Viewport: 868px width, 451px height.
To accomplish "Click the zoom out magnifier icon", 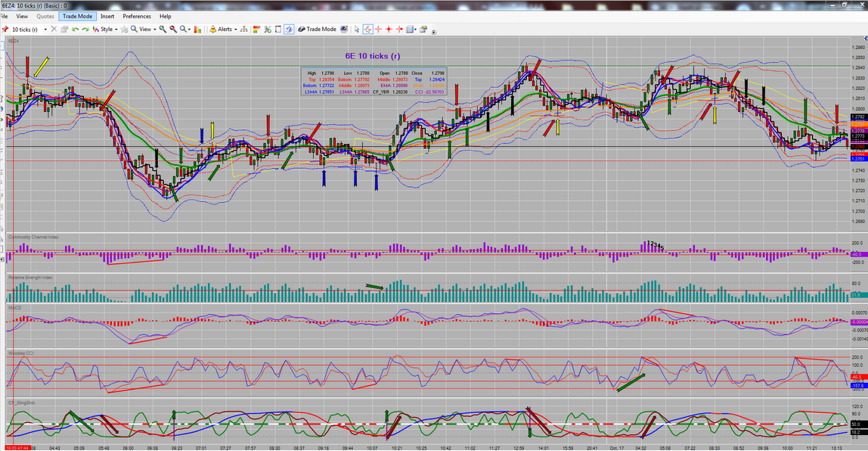I will (173, 30).
